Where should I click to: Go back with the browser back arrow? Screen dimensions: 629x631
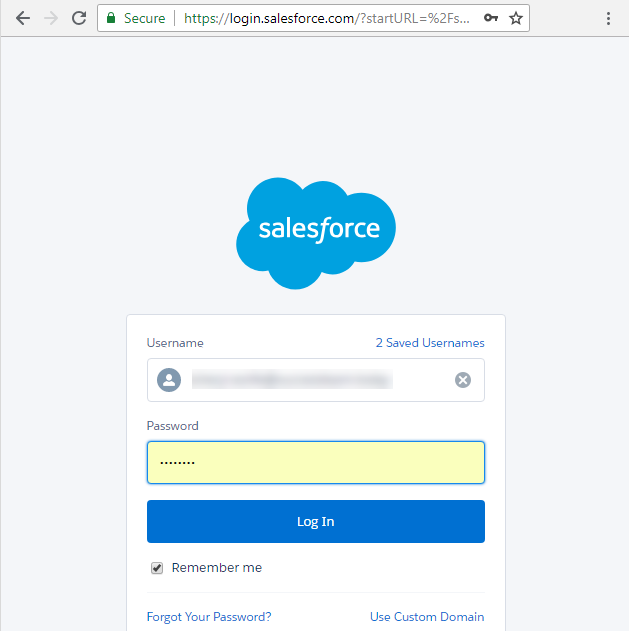point(23,18)
